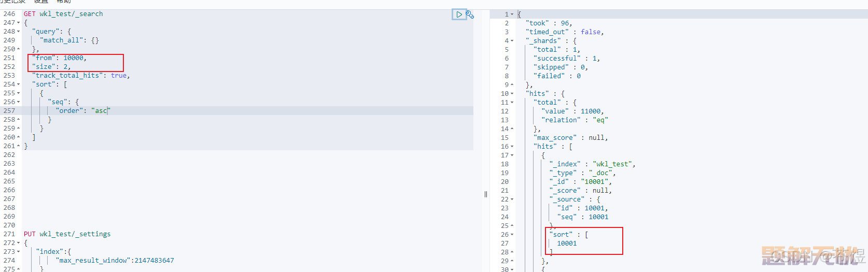
Task: Click the "size": 2 line
Action: (x=51, y=67)
